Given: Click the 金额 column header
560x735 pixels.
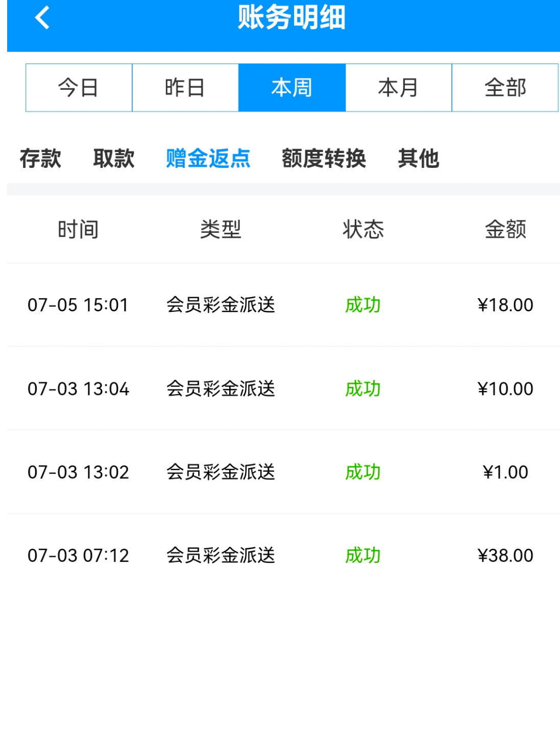Looking at the screenshot, I should 505,229.
